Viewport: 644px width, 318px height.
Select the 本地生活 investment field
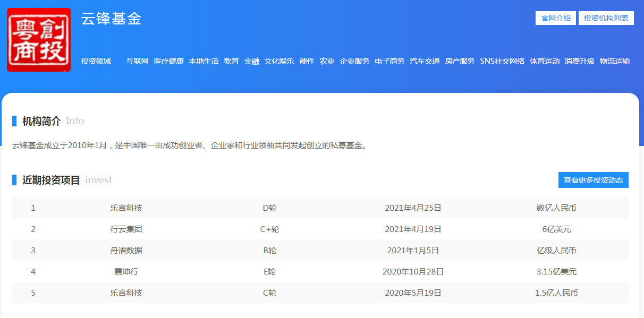click(x=204, y=61)
